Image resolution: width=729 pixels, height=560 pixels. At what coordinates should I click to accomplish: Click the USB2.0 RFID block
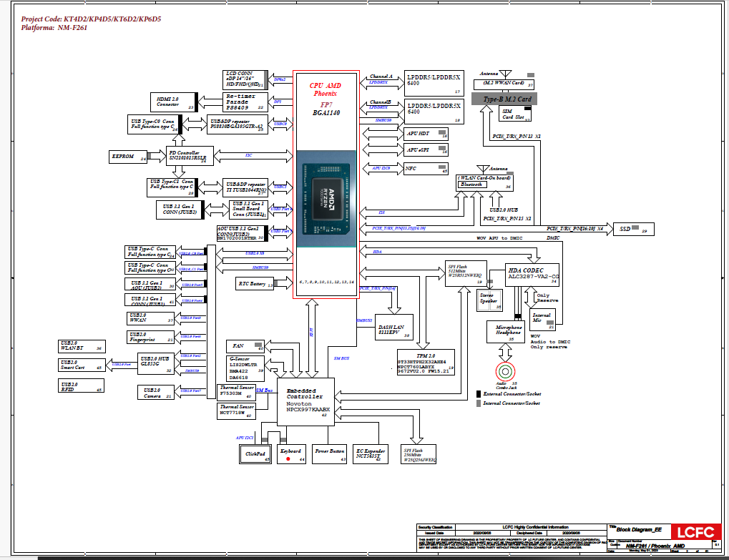point(81,385)
